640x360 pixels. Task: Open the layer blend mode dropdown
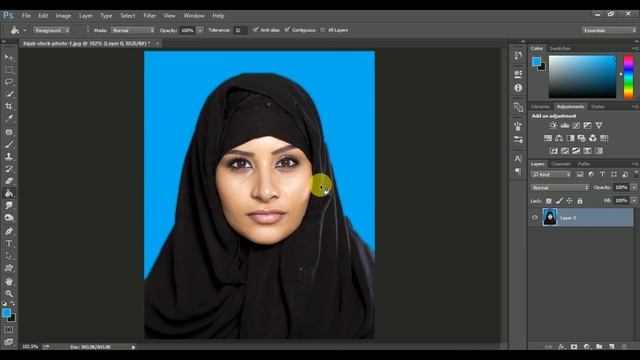pos(560,188)
